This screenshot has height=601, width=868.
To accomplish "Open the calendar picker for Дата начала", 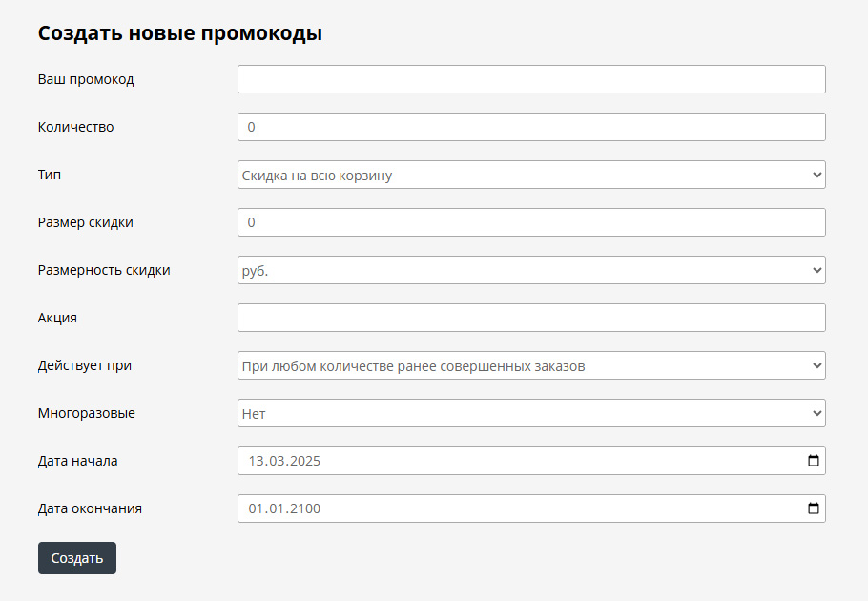I will click(x=813, y=461).
